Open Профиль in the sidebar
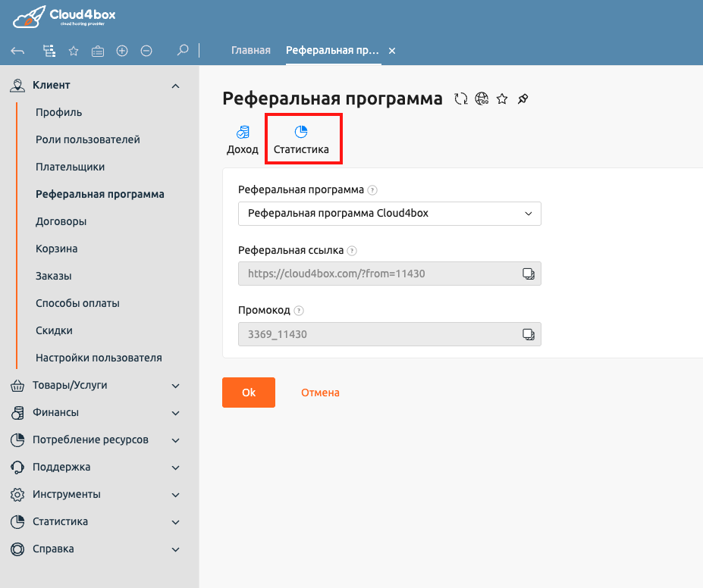Image resolution: width=703 pixels, height=588 pixels. pos(58,112)
